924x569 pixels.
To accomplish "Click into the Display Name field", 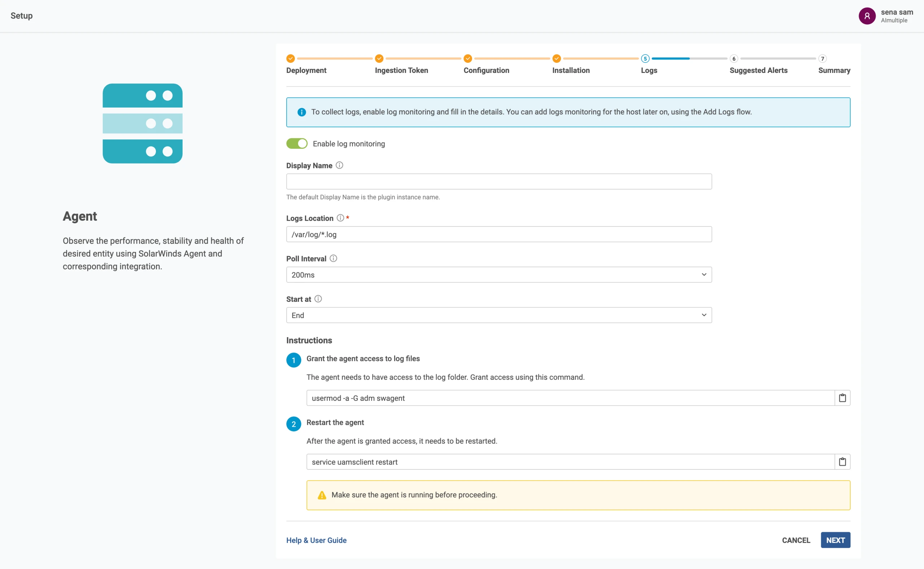I will coord(499,181).
